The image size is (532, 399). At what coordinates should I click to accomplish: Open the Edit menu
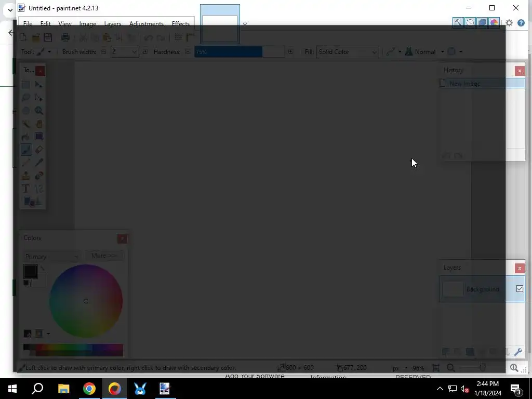point(46,24)
